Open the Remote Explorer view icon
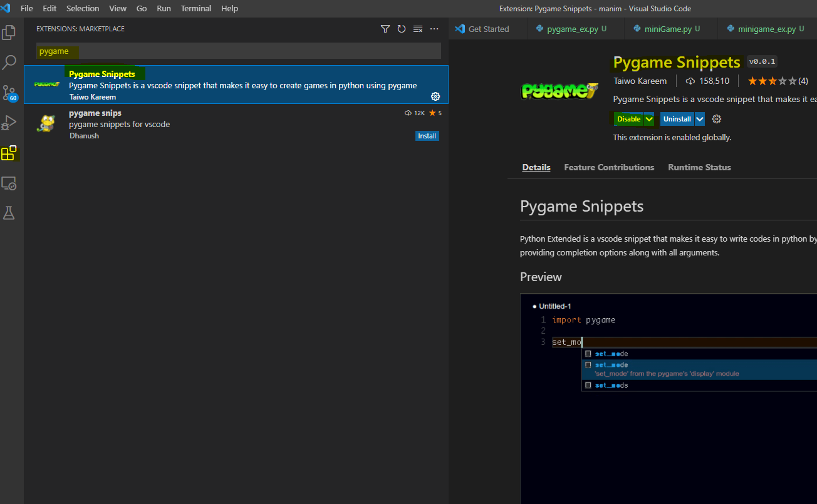This screenshot has width=817, height=504. (9, 183)
